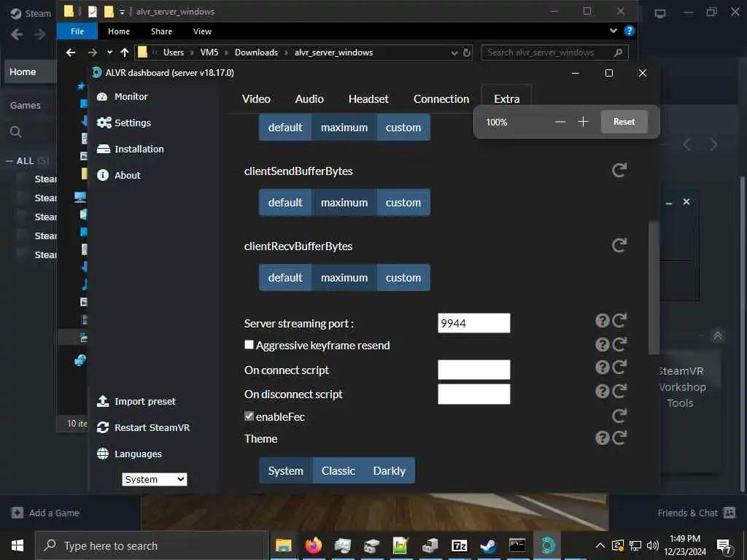Image resolution: width=747 pixels, height=560 pixels.
Task: Open the language System dropdown
Action: 155,479
